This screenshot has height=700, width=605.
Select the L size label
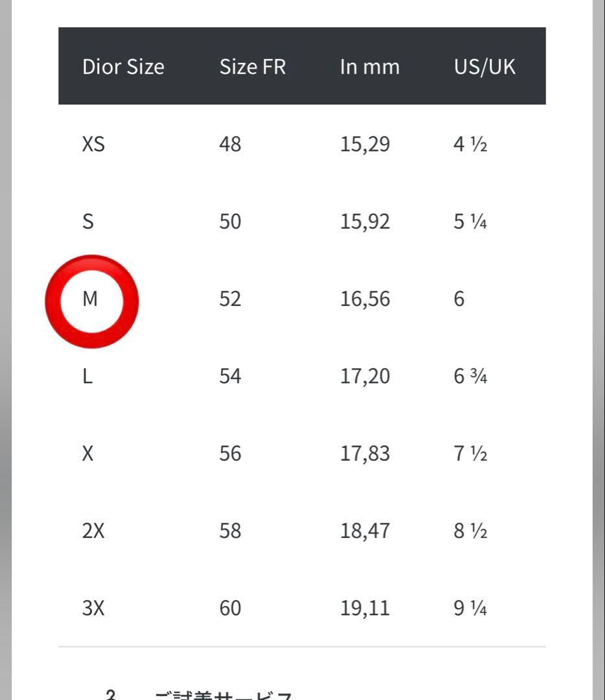(x=88, y=376)
